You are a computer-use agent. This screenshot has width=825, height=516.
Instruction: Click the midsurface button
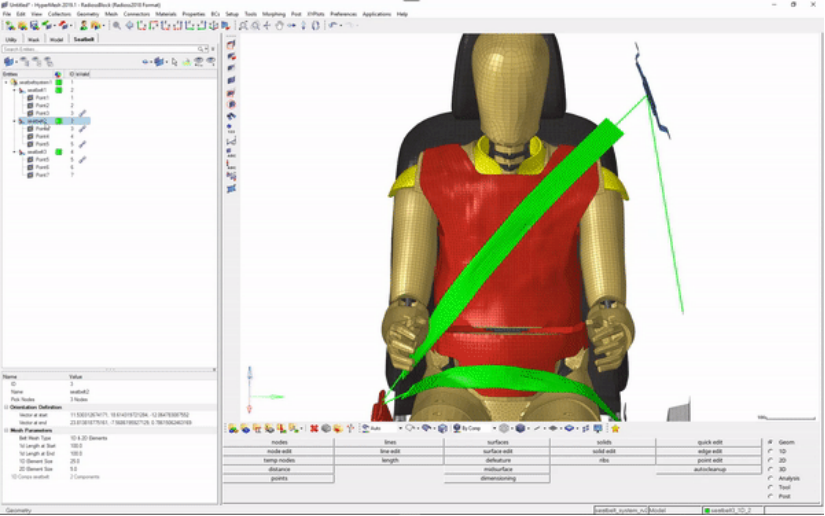point(498,469)
